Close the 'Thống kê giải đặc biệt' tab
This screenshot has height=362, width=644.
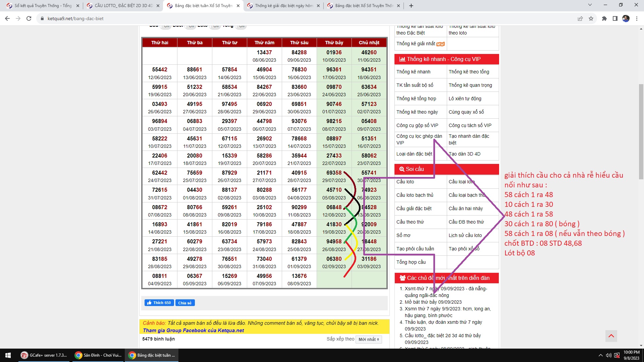pyautogui.click(x=318, y=6)
